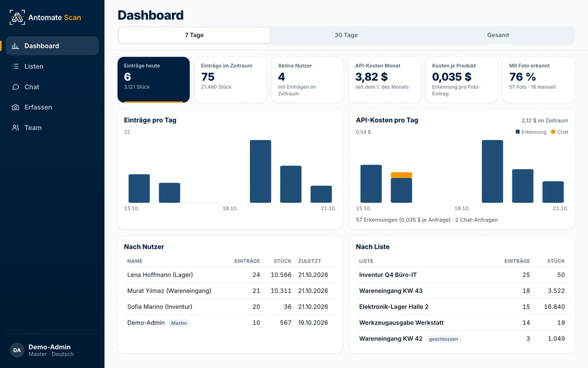Click the Nach Liste heading
Image resolution: width=588 pixels, height=368 pixels.
click(373, 247)
